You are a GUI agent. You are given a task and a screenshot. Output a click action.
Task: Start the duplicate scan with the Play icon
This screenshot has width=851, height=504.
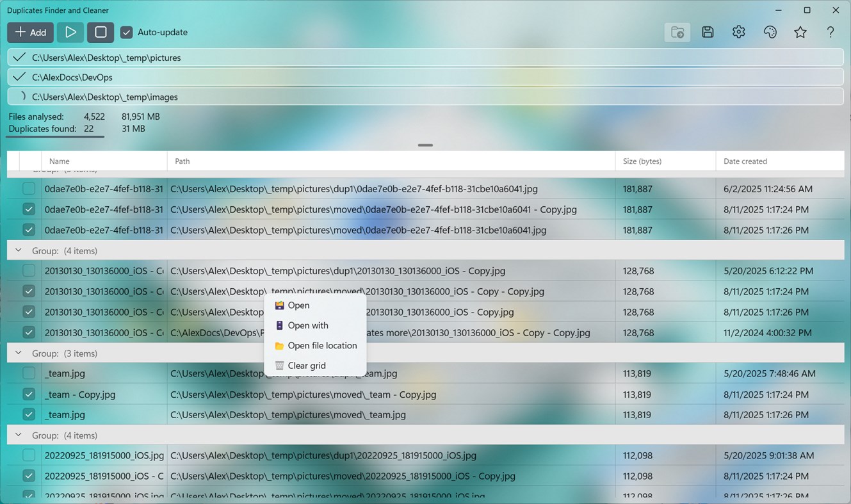70,32
